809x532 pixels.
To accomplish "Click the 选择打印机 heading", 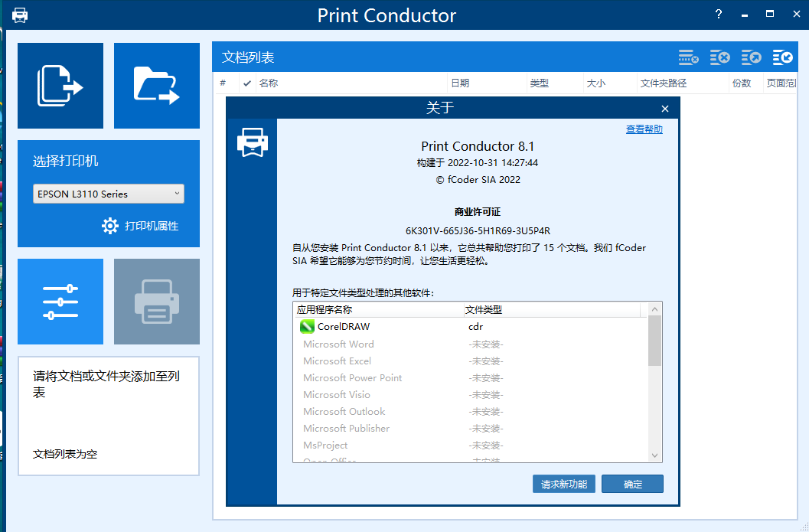I will point(66,161).
